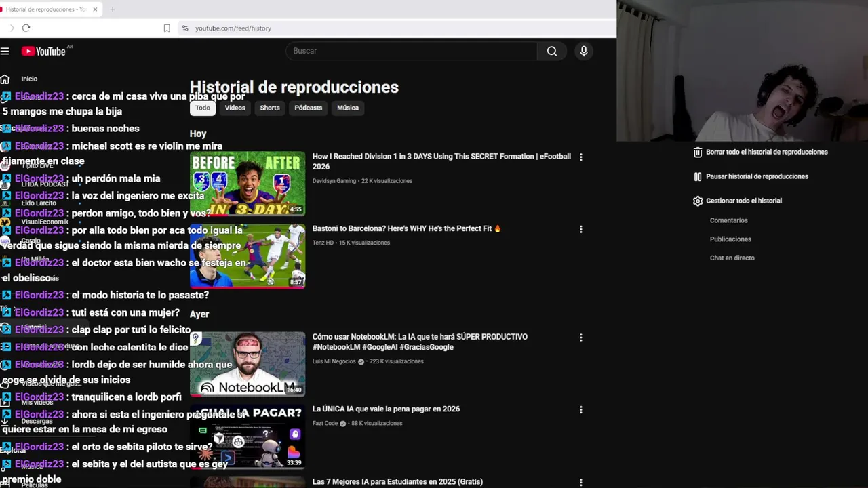Open the Luis Mi Negocios channel link

[x=334, y=361]
